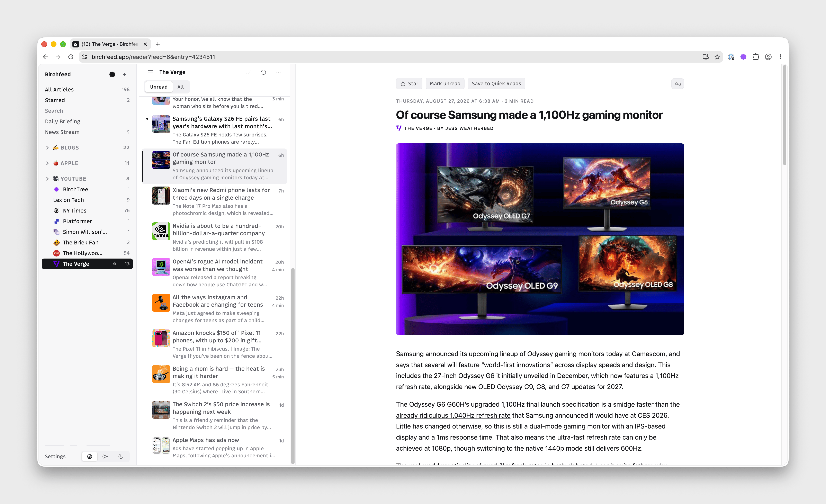Select the Unread filter tab
The image size is (826, 504).
159,87
